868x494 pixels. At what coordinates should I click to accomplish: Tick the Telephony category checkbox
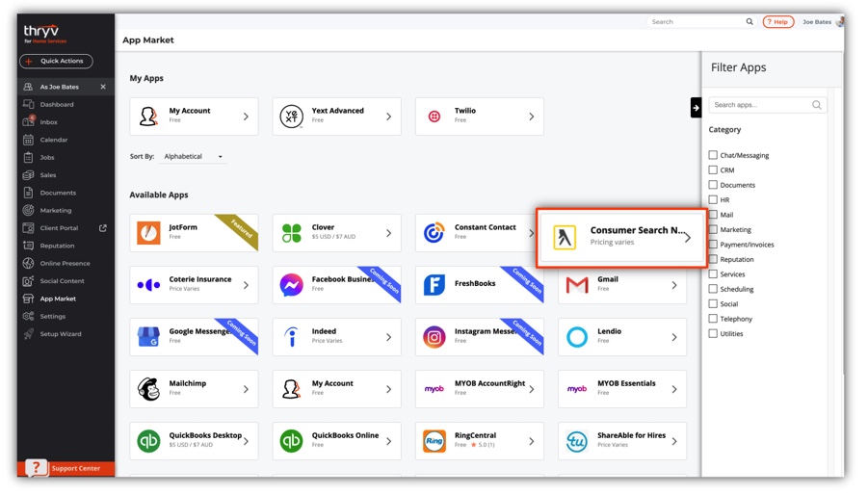[713, 319]
